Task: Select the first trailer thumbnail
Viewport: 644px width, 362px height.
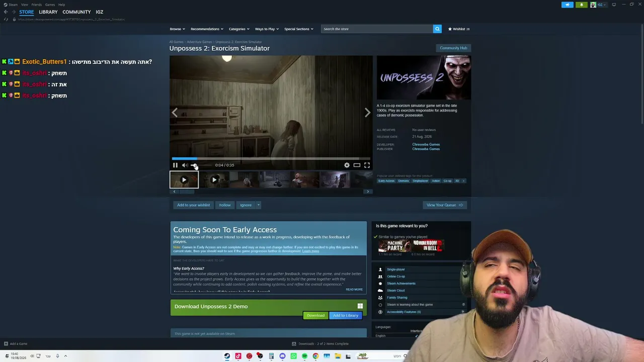Action: coord(184,180)
